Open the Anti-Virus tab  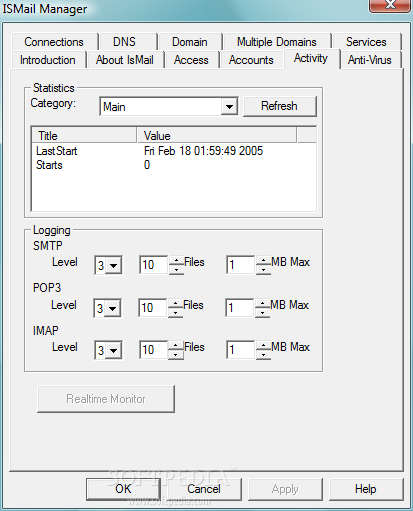[370, 60]
